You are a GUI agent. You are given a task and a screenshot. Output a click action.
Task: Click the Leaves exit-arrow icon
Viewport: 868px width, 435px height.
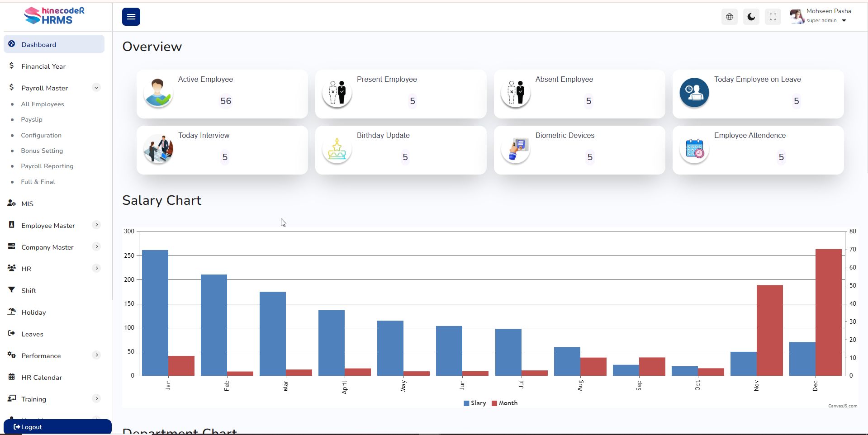coord(12,333)
